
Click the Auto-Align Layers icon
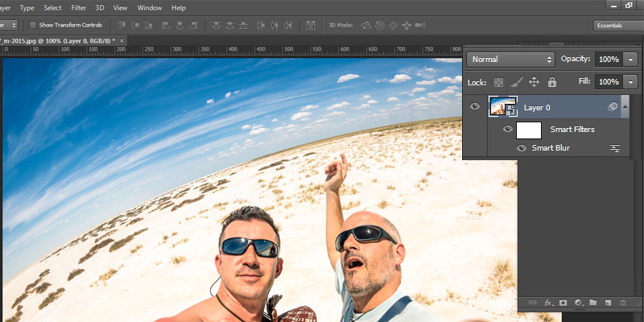pos(311,25)
